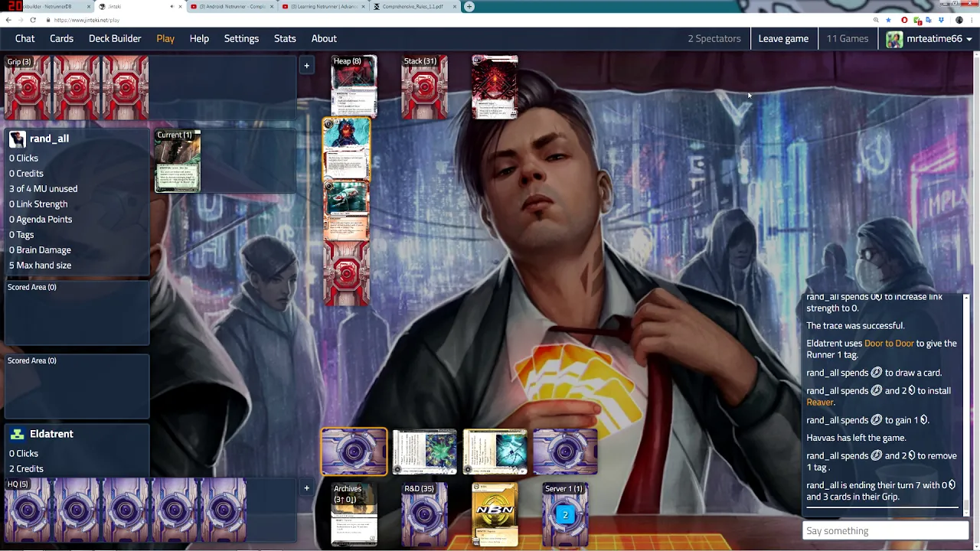Open the Help page

click(x=199, y=38)
